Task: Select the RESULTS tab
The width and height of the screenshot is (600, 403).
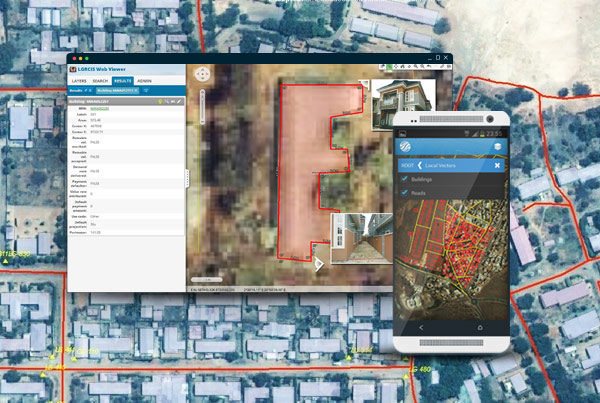Action: pos(122,81)
